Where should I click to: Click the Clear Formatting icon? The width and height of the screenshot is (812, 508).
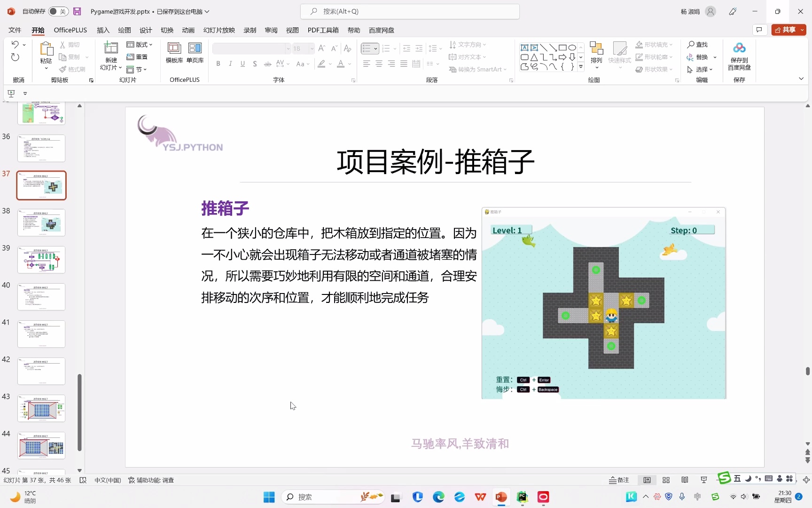tap(347, 48)
